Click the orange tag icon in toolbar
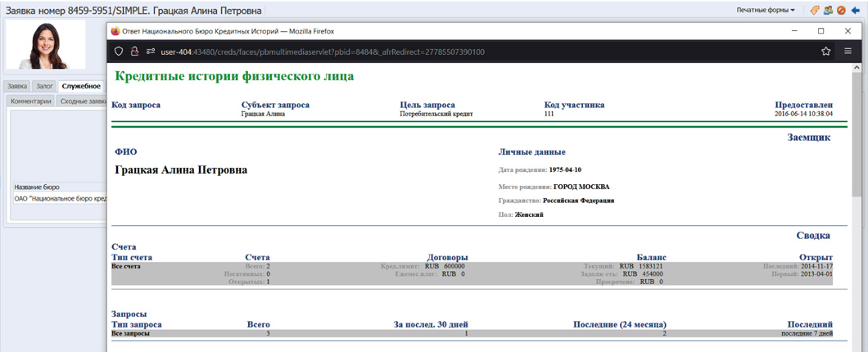Screen dimensions: 868x352 (815, 11)
